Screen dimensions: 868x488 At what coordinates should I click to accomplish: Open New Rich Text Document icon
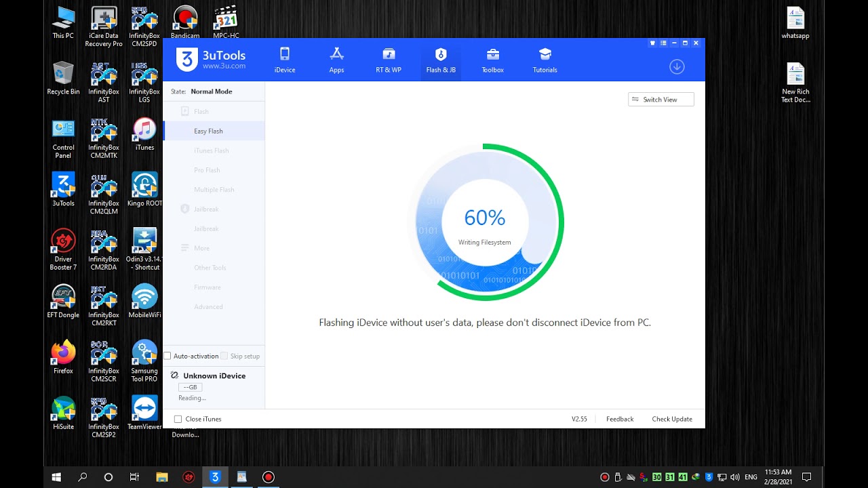pyautogui.click(x=795, y=82)
